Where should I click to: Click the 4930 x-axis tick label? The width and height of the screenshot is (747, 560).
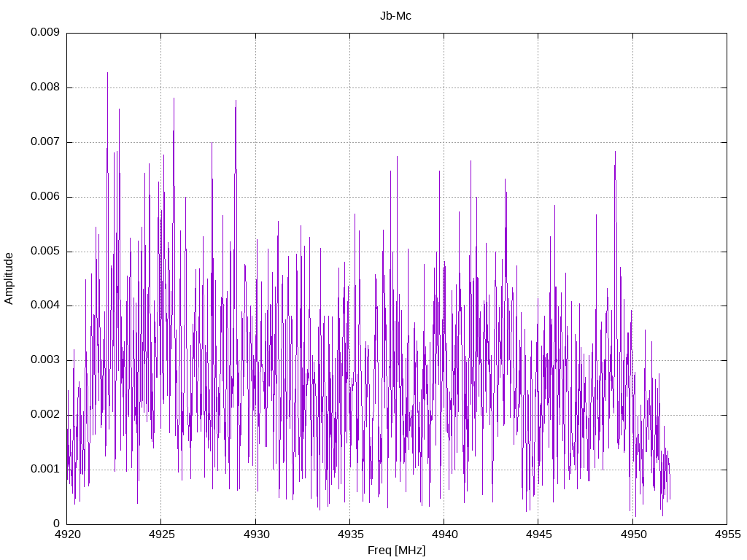(x=256, y=534)
